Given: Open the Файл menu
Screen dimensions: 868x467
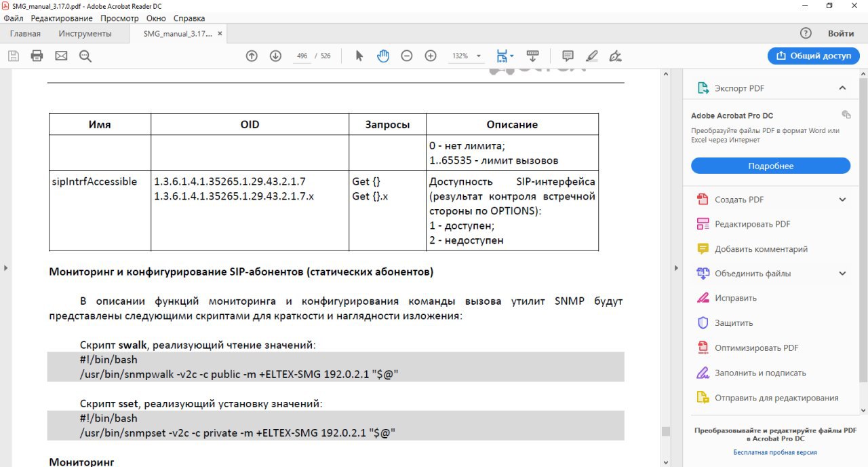Looking at the screenshot, I should [14, 18].
